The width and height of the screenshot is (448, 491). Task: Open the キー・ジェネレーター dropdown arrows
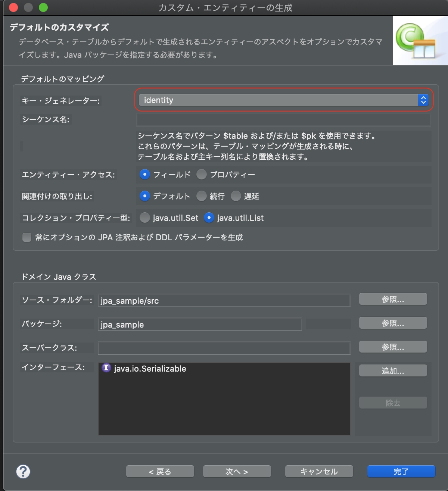point(422,100)
